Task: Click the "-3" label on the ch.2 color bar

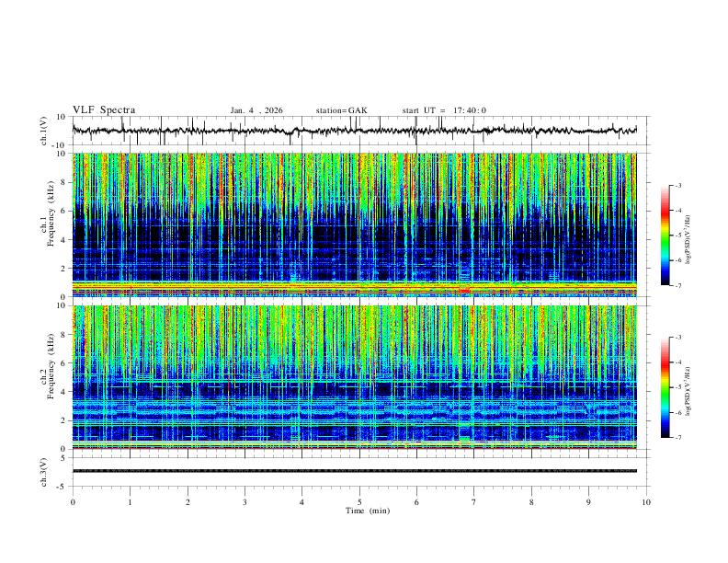Action: pos(678,338)
